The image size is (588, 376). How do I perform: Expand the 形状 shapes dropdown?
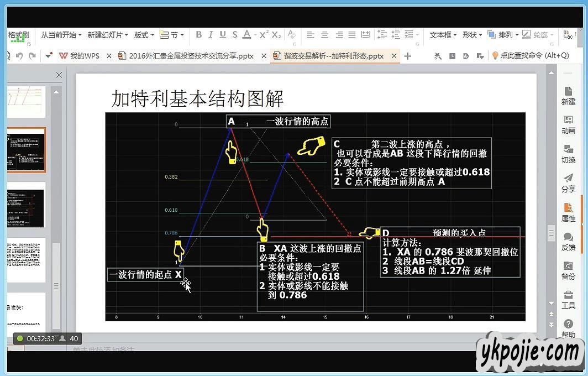coord(472,35)
